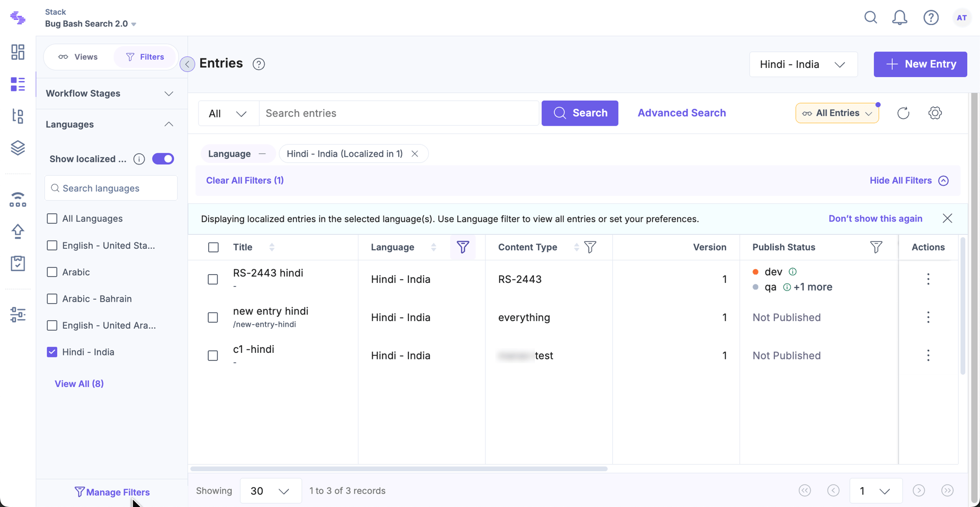
Task: Open Assets layers icon in sidebar
Action: (18, 148)
